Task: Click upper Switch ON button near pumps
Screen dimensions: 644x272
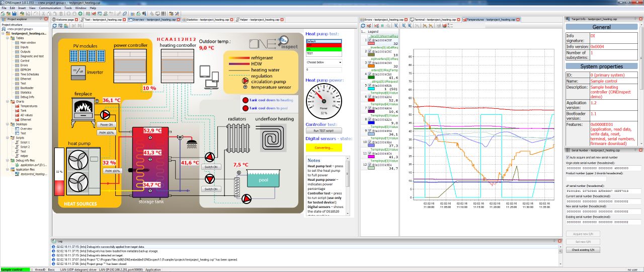Action: pos(211,167)
